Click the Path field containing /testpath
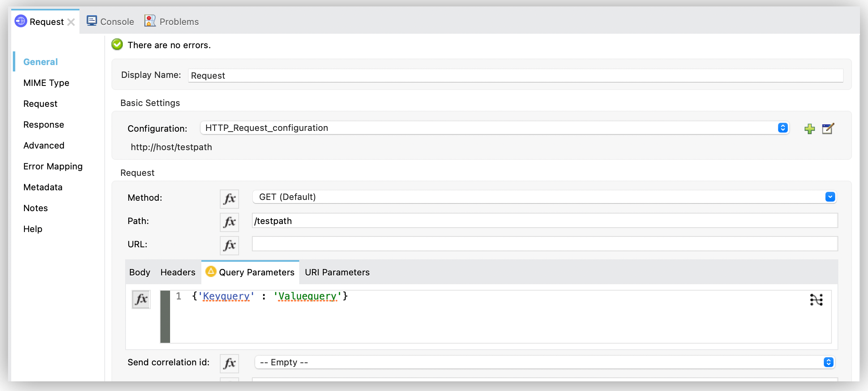Viewport: 868px width, 391px height. point(545,221)
